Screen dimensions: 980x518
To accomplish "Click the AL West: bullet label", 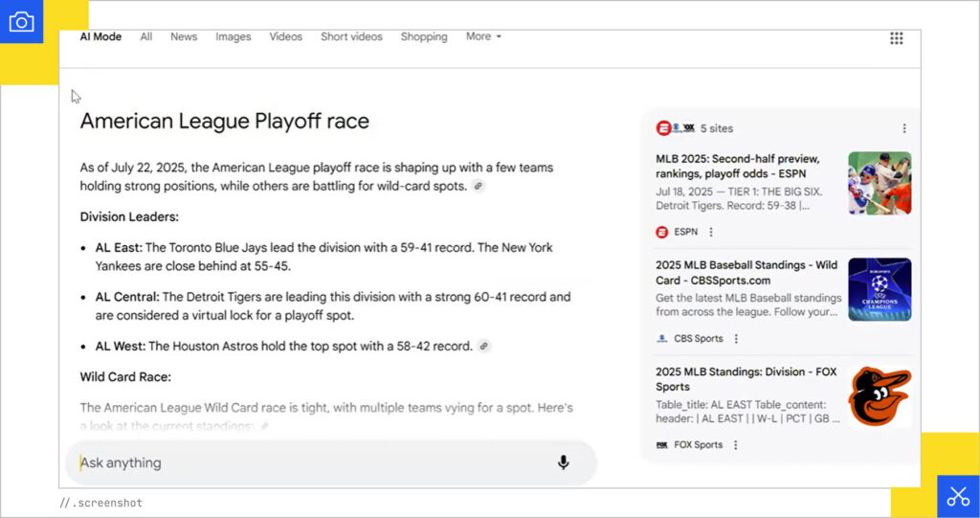I will coord(121,346).
